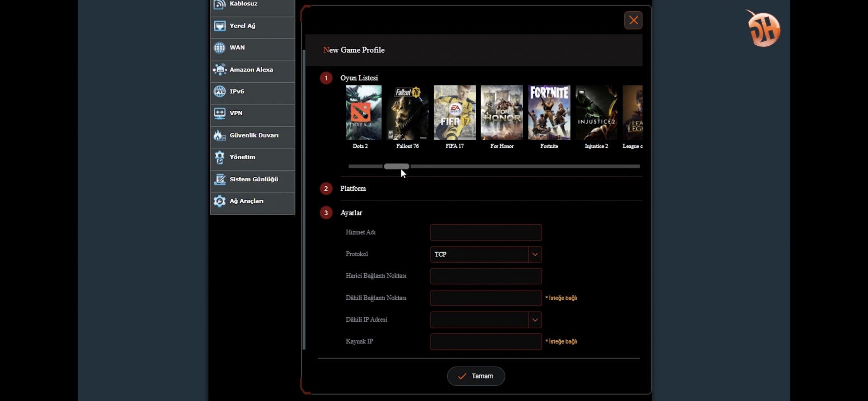
Task: Click the WAN globe icon
Action: pyautogui.click(x=220, y=48)
